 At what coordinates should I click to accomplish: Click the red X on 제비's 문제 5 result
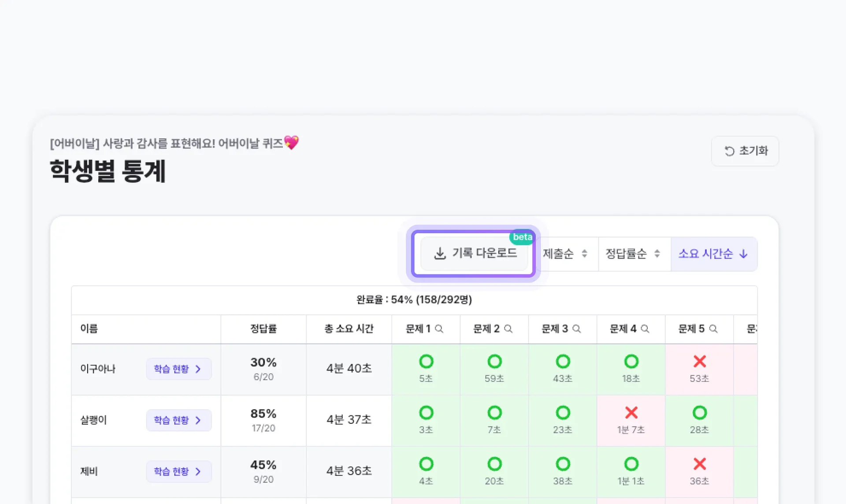tap(699, 464)
